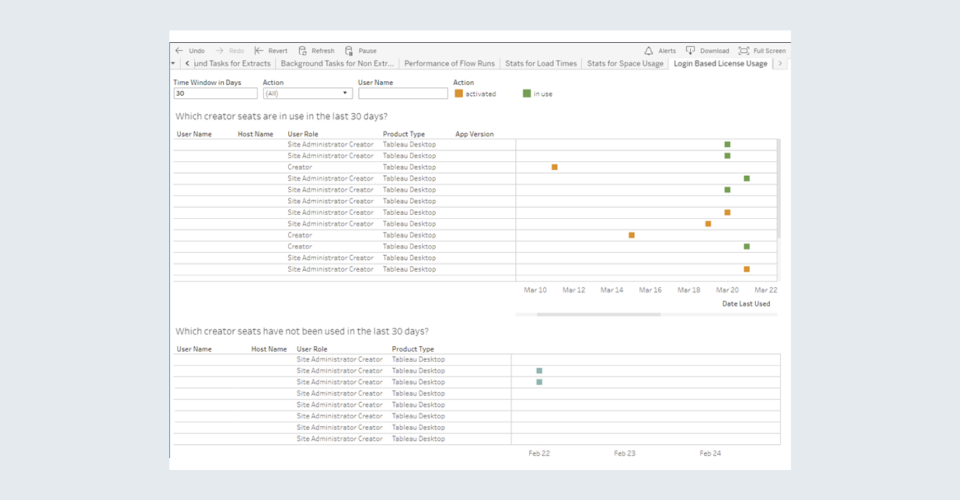Open Performance of Flow Runs tab
This screenshot has height=500, width=960.
pyautogui.click(x=448, y=63)
